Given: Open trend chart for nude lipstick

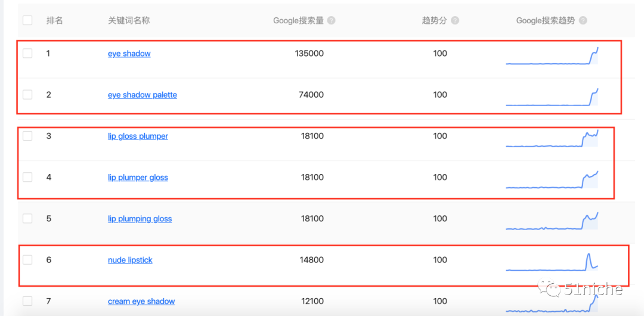Looking at the screenshot, I should click(552, 263).
